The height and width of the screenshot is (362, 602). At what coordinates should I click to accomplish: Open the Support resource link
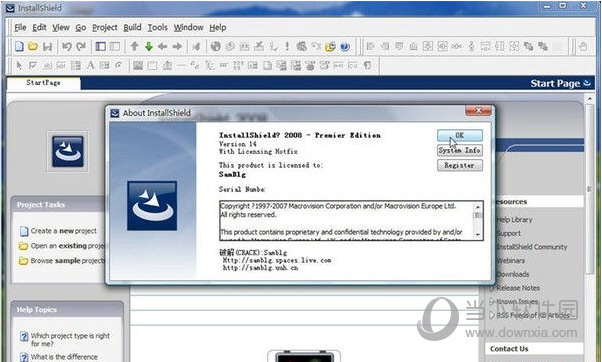[509, 233]
